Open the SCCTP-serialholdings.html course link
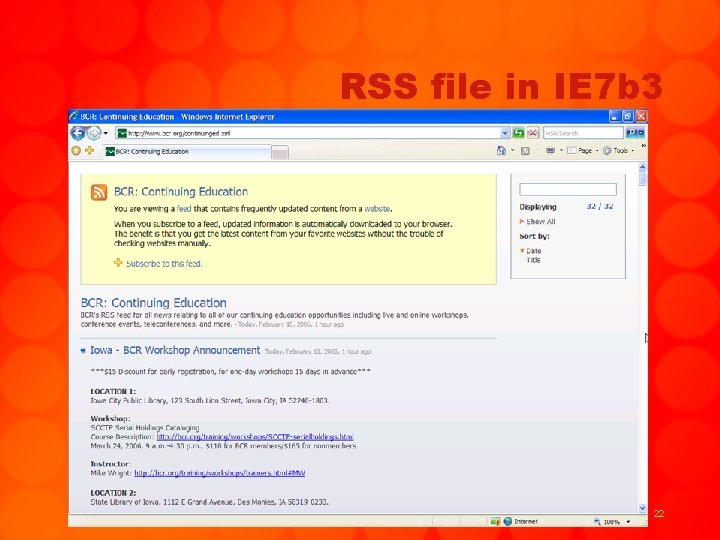This screenshot has width=720, height=540. (255, 437)
